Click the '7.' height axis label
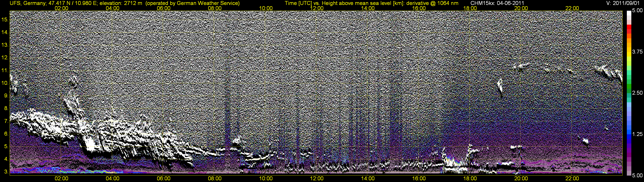Screen dimensions: 644x182 6,121
